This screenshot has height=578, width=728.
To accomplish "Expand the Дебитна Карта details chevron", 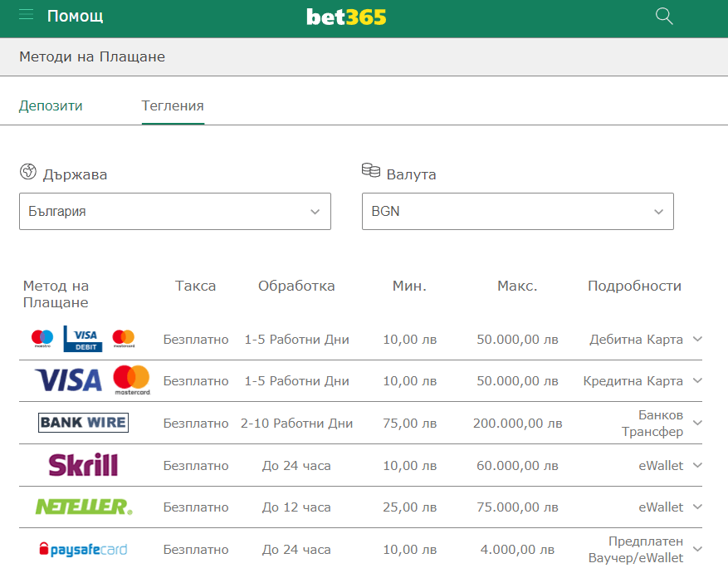I will coord(697,339).
